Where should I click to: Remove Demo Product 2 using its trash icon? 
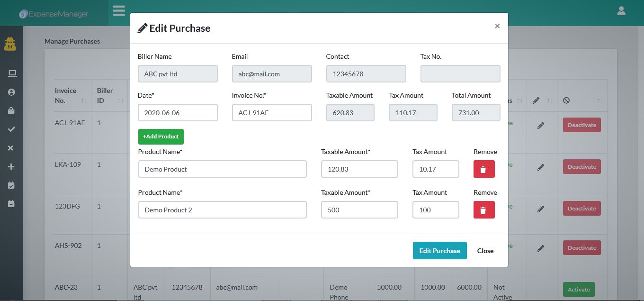(484, 210)
